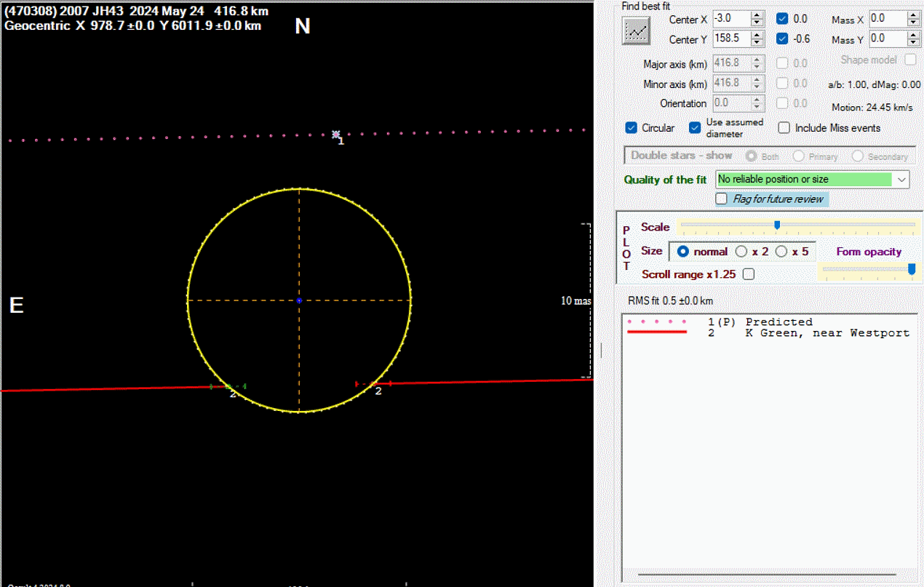Toggle the Circular checkbox

point(632,128)
